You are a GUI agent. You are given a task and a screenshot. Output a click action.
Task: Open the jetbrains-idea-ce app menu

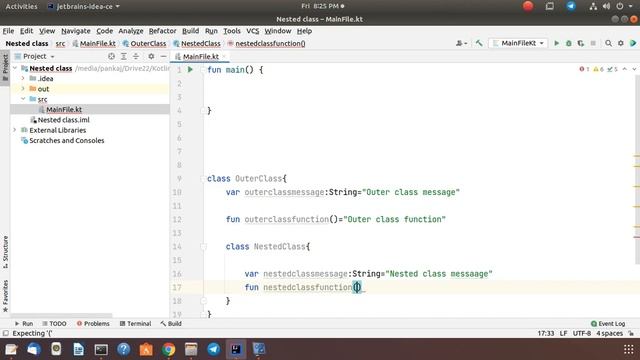84,6
